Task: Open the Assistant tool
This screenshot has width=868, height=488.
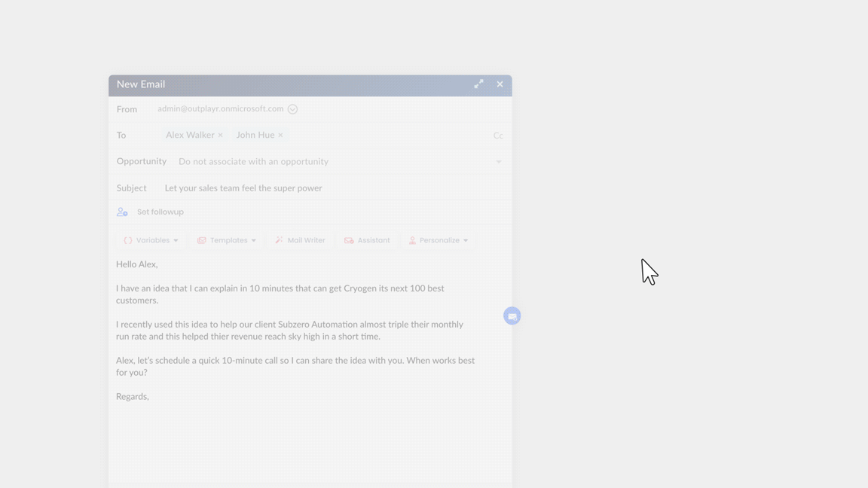Action: click(367, 240)
